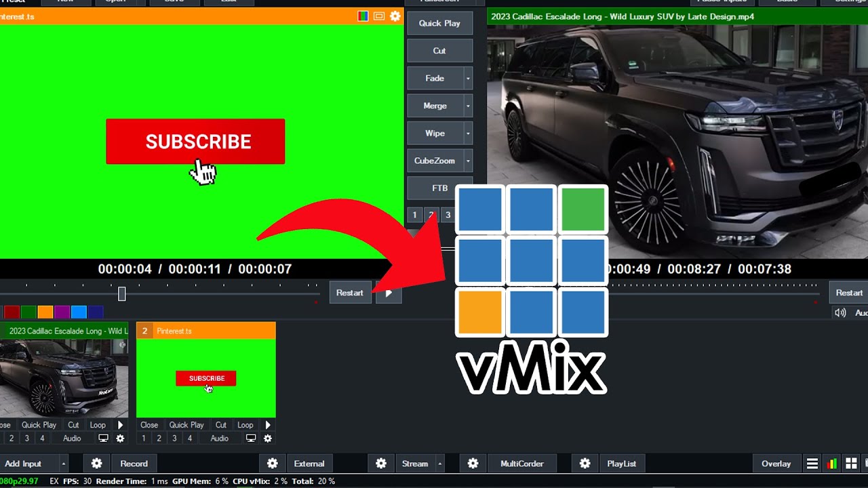The height and width of the screenshot is (488, 868).
Task: Click monitor icon on Cadillac input
Action: tap(103, 439)
